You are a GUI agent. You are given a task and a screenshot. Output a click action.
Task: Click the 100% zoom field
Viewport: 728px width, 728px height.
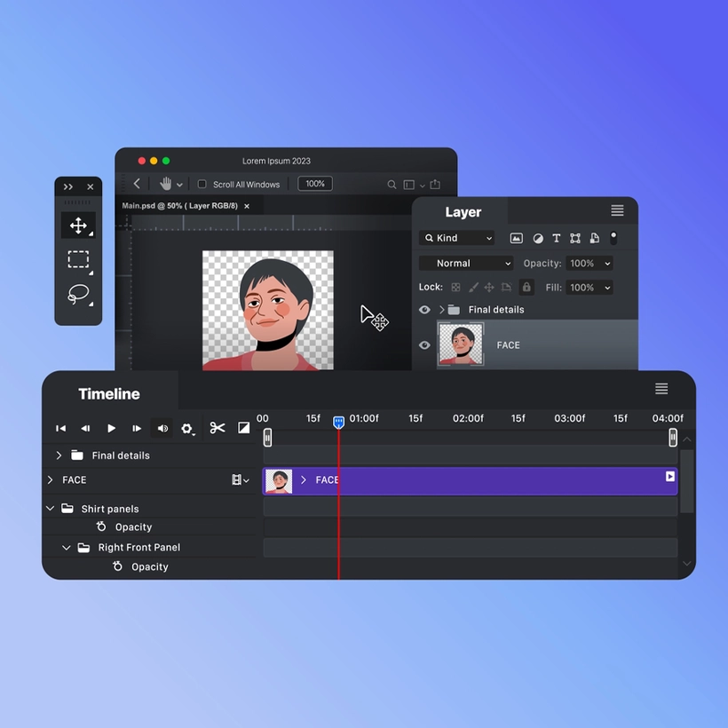click(x=314, y=184)
